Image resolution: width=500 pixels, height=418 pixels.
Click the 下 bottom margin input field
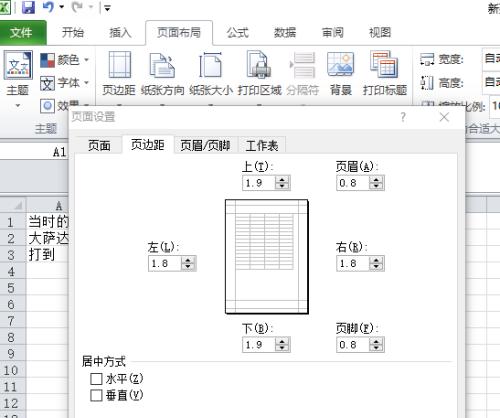tap(259, 345)
